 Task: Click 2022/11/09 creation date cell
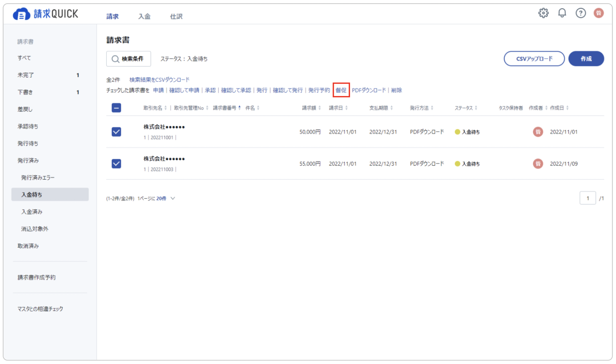(x=564, y=164)
